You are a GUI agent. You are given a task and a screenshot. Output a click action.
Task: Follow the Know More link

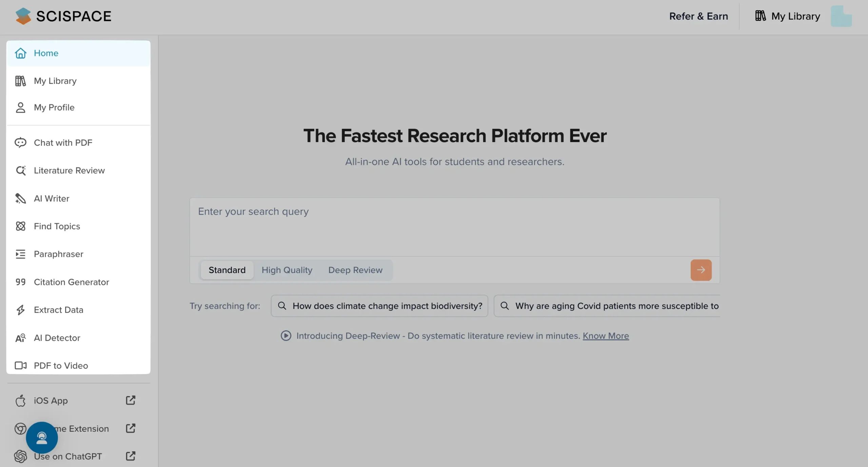click(606, 336)
